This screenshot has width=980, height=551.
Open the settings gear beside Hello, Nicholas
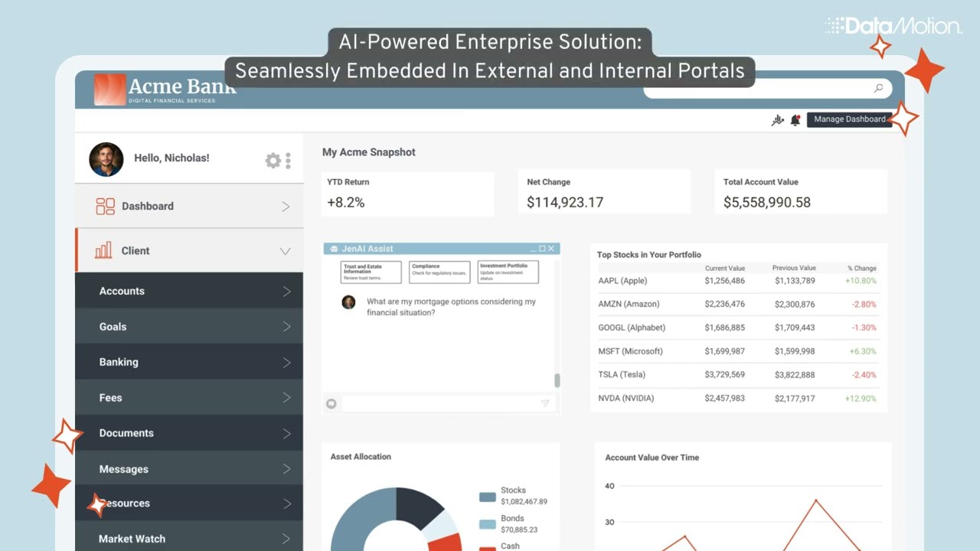[x=273, y=160]
